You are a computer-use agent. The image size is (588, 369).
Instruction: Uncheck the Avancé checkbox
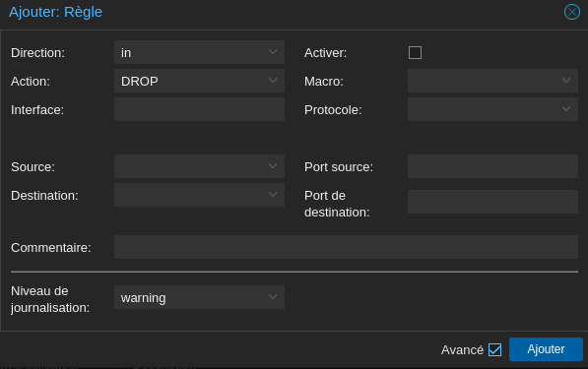click(494, 350)
